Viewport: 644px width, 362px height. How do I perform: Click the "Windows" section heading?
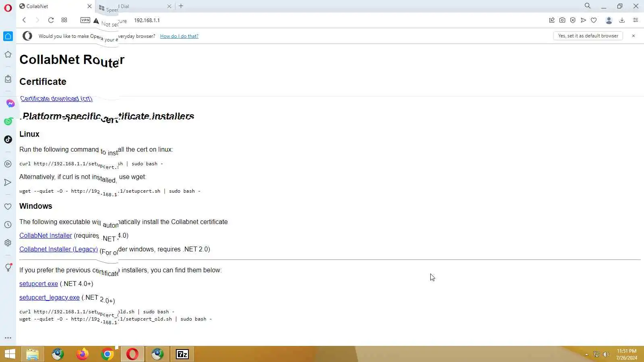[x=36, y=206]
